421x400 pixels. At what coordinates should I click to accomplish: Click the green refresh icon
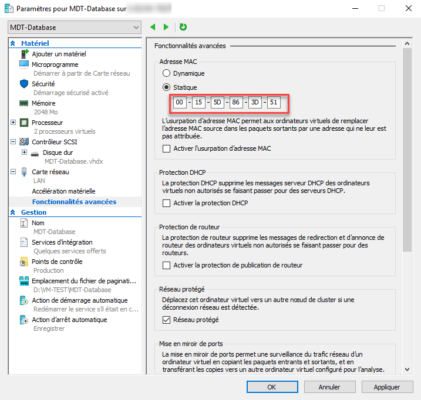click(183, 27)
